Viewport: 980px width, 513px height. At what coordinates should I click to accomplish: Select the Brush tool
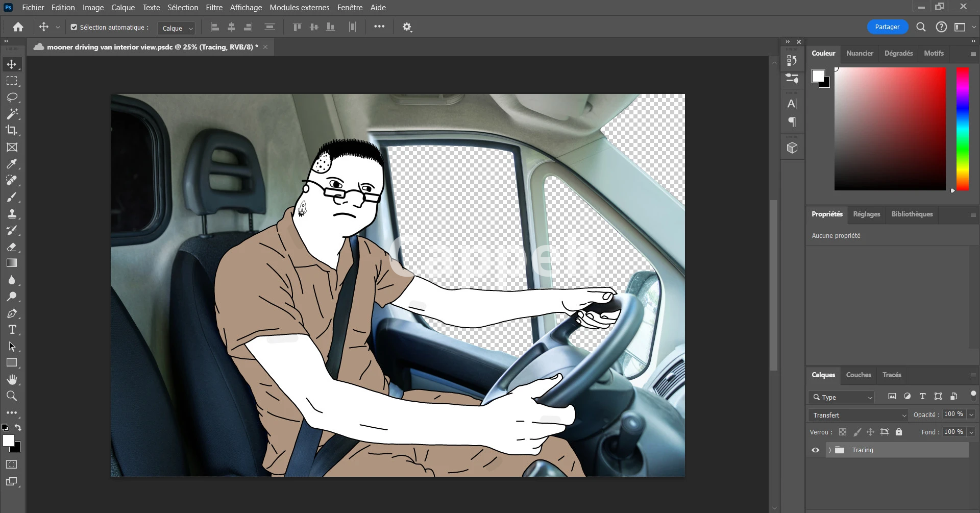pos(12,197)
